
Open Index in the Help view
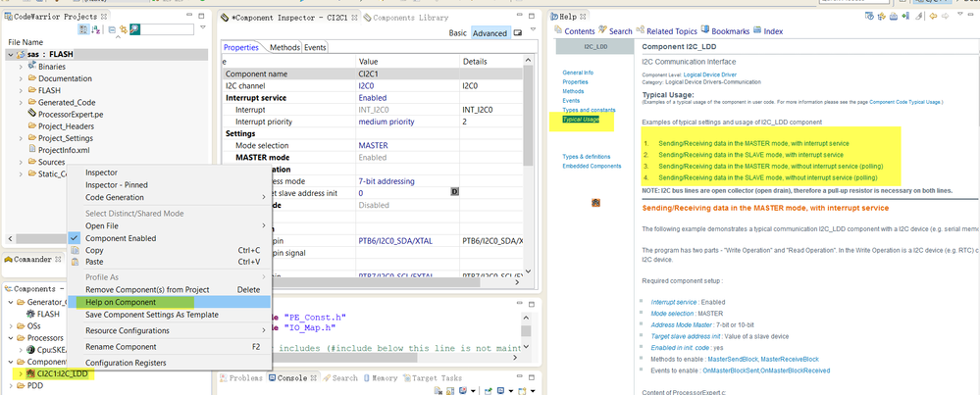[x=767, y=30]
